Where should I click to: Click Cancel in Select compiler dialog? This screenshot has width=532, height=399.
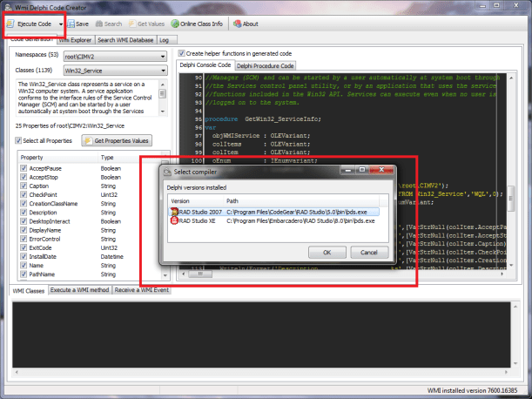pos(368,252)
